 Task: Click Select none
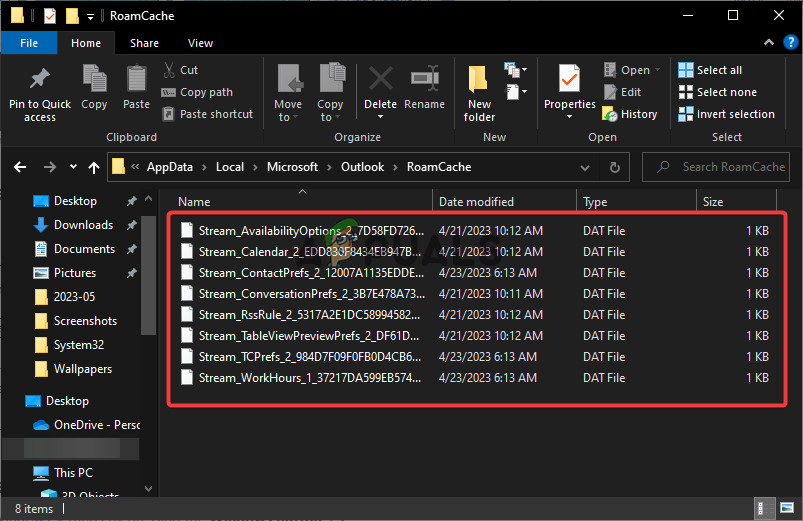717,92
